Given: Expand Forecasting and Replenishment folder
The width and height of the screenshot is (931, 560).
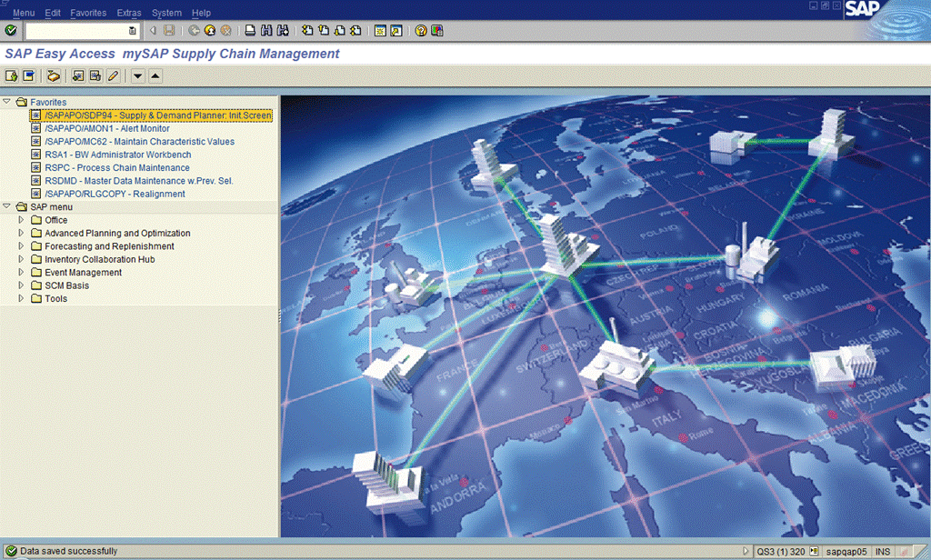Looking at the screenshot, I should pyautogui.click(x=21, y=245).
